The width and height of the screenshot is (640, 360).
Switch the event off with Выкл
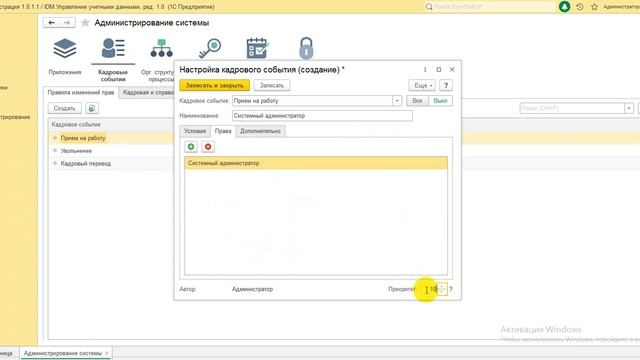click(440, 100)
